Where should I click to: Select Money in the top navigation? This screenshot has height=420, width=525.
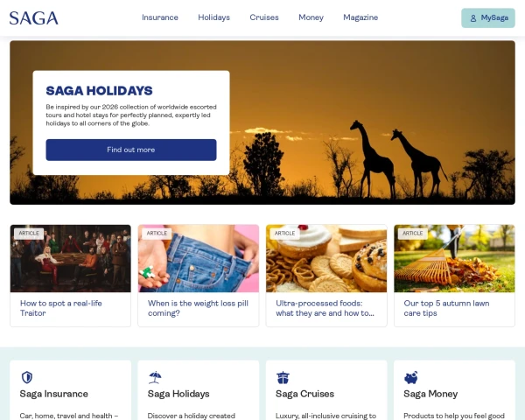coord(311,17)
